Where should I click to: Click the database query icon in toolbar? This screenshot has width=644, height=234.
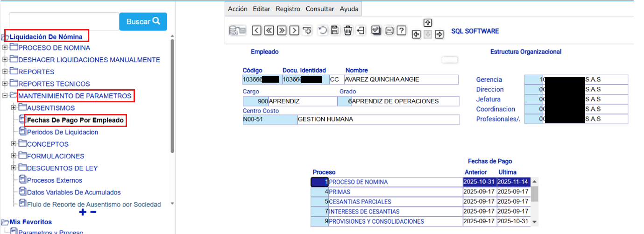(x=237, y=31)
